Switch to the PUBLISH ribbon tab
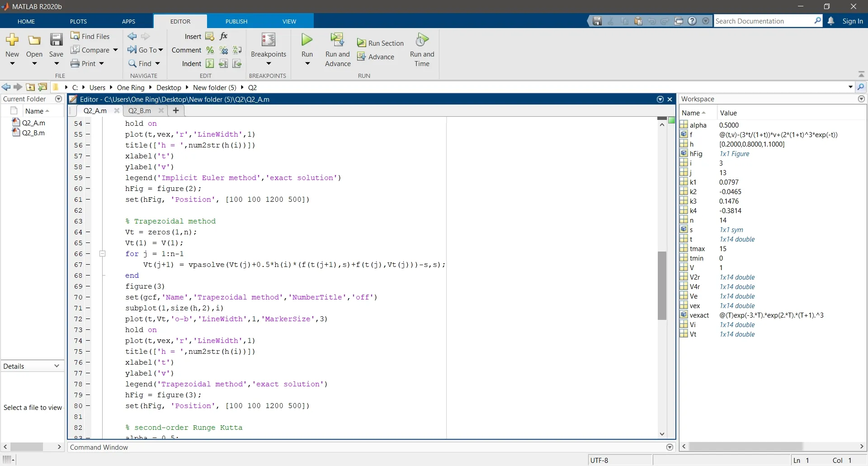Viewport: 868px width, 466px height. pyautogui.click(x=236, y=21)
